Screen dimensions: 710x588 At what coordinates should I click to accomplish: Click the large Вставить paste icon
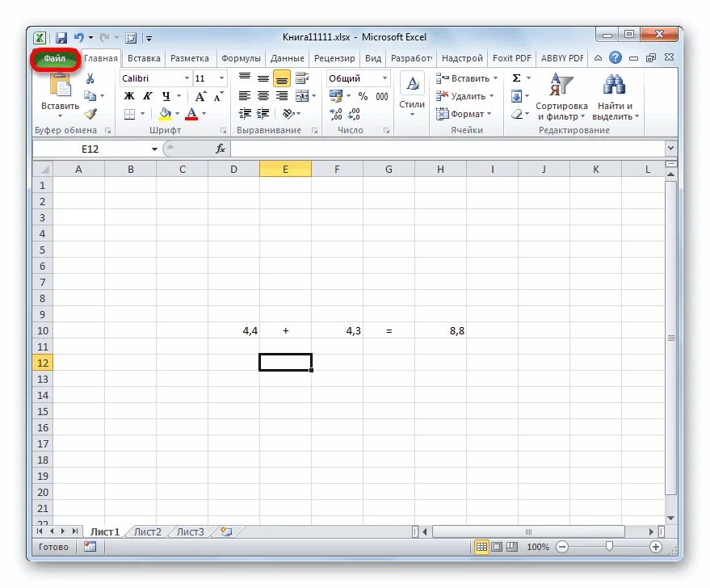coord(61,85)
